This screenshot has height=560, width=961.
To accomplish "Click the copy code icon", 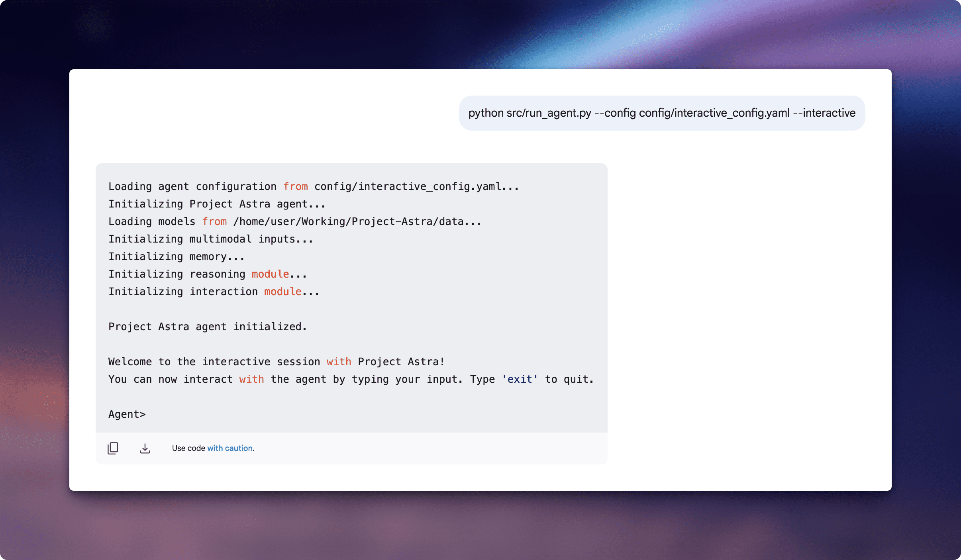I will [x=113, y=448].
